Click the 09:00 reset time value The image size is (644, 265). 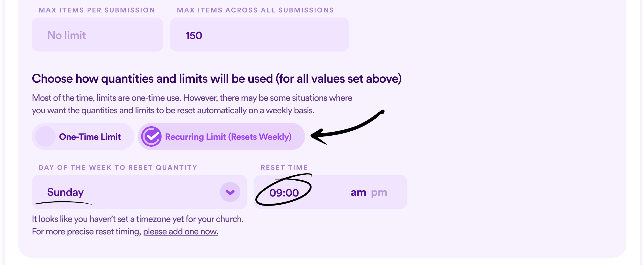coord(285,192)
